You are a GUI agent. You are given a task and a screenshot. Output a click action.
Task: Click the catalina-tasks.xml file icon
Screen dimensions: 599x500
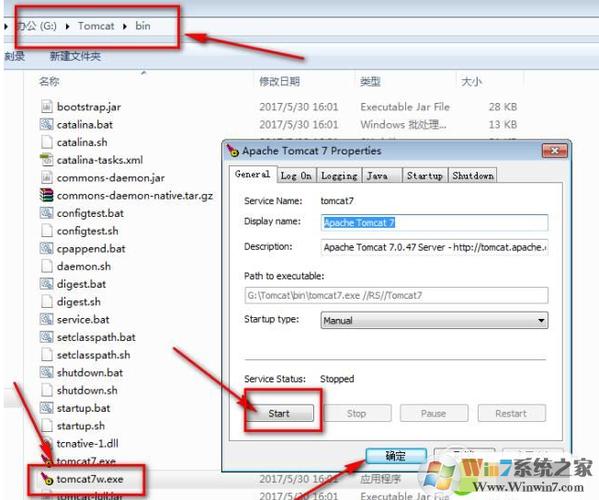[x=46, y=160]
